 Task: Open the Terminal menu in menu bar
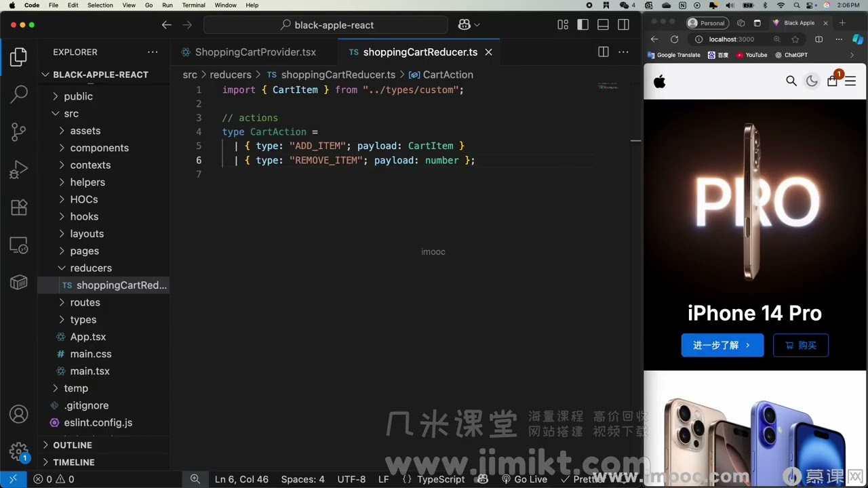click(193, 5)
